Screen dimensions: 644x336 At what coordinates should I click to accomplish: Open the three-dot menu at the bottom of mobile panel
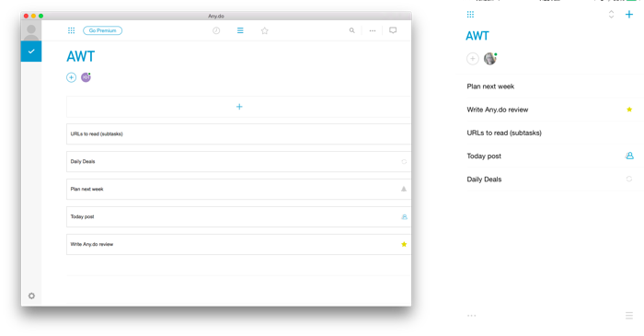(471, 316)
